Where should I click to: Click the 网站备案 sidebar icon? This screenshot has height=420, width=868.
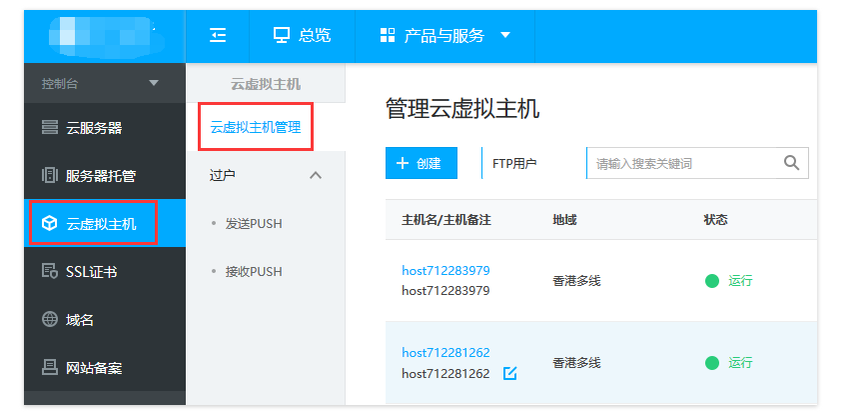click(x=49, y=367)
